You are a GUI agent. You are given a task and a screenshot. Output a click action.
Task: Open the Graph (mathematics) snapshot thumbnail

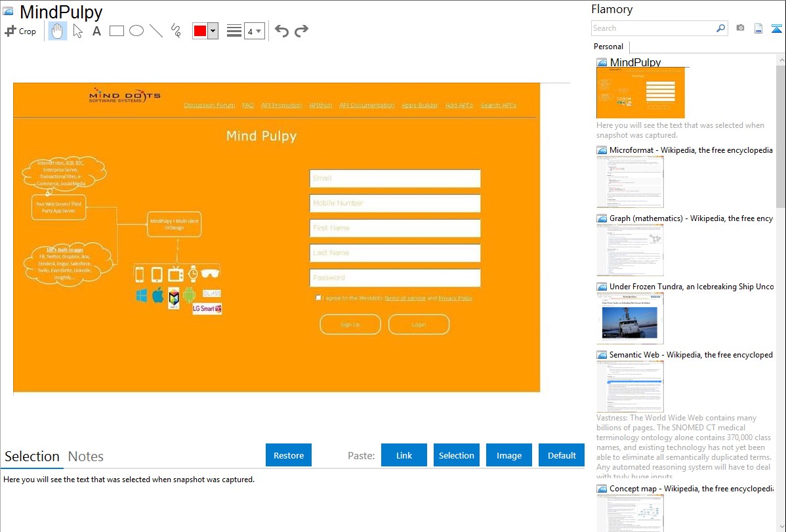click(x=630, y=250)
